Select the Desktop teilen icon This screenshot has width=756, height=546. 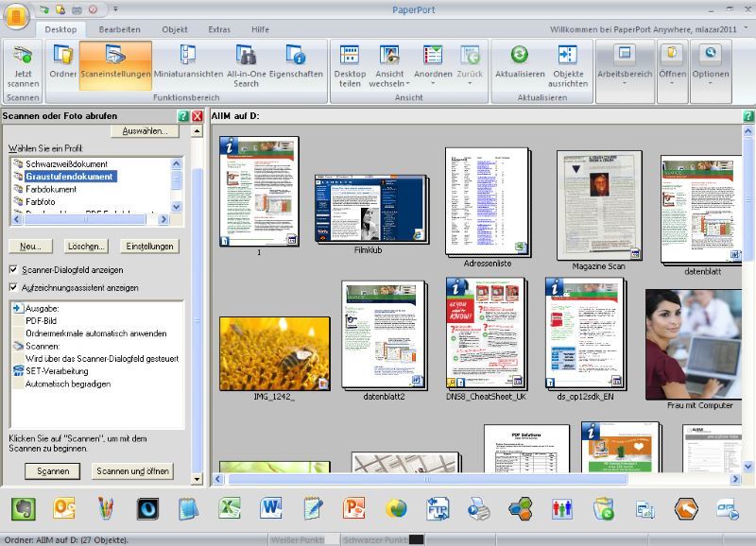[350, 66]
